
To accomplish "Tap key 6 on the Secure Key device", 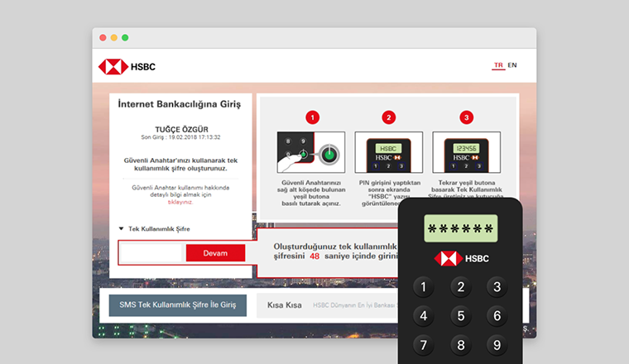I will tap(497, 316).
